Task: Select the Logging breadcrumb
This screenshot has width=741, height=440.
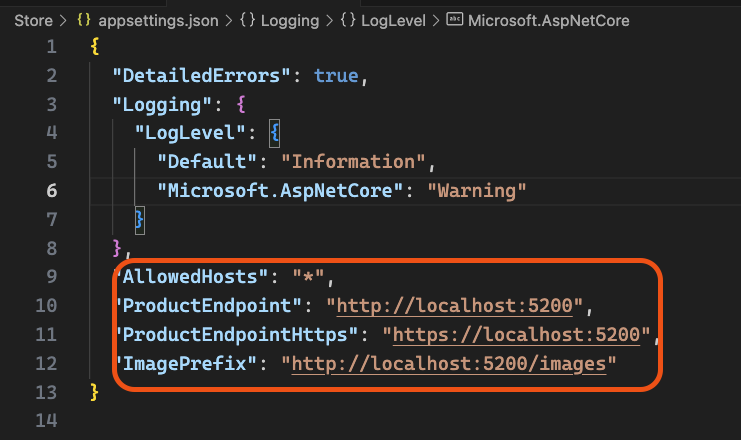Action: pos(290,21)
